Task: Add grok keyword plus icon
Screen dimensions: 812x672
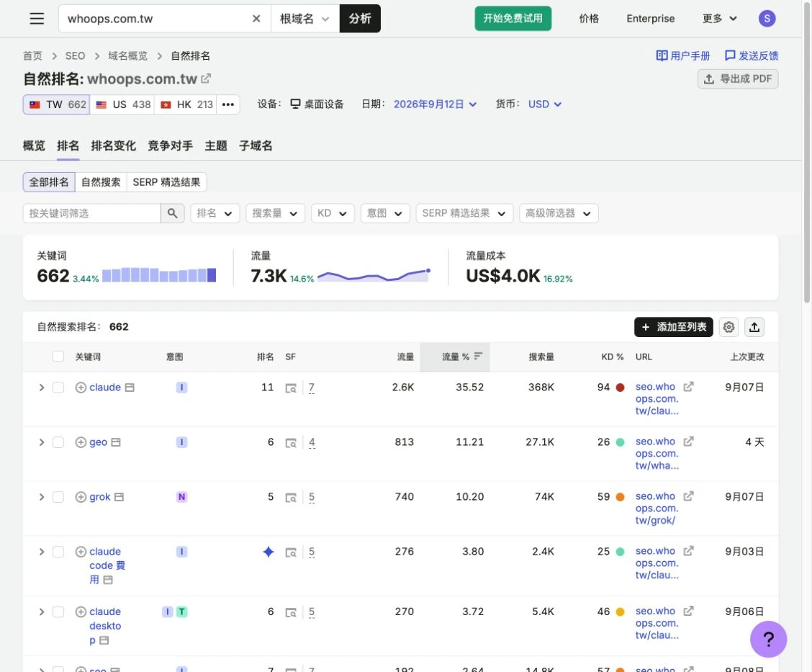Action: pos(81,497)
